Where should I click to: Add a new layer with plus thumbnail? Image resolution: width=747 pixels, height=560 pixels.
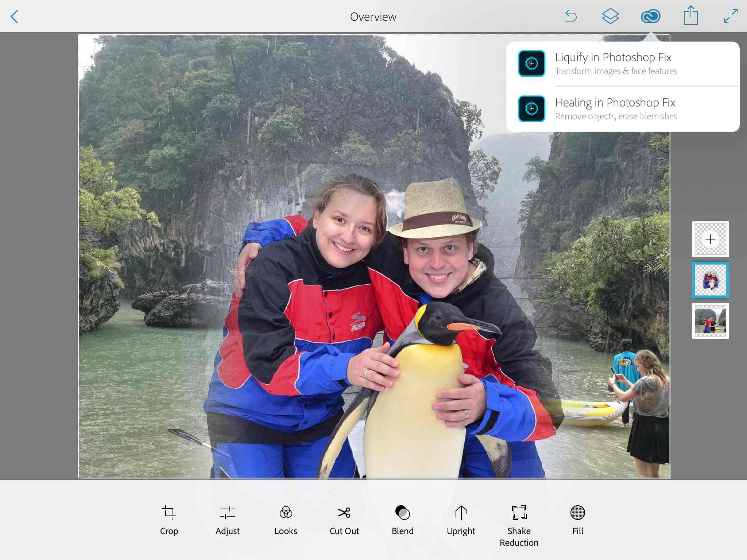pos(710,239)
